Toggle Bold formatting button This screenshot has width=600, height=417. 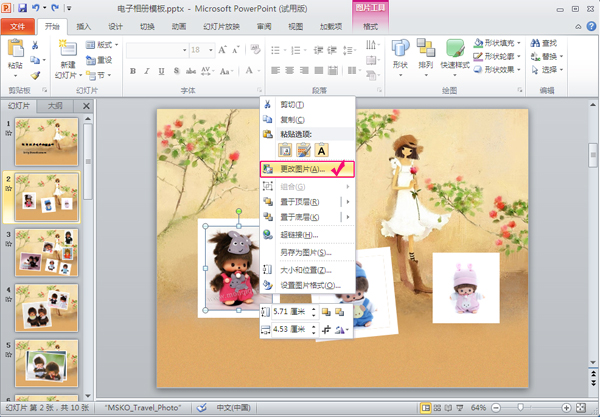pos(133,71)
